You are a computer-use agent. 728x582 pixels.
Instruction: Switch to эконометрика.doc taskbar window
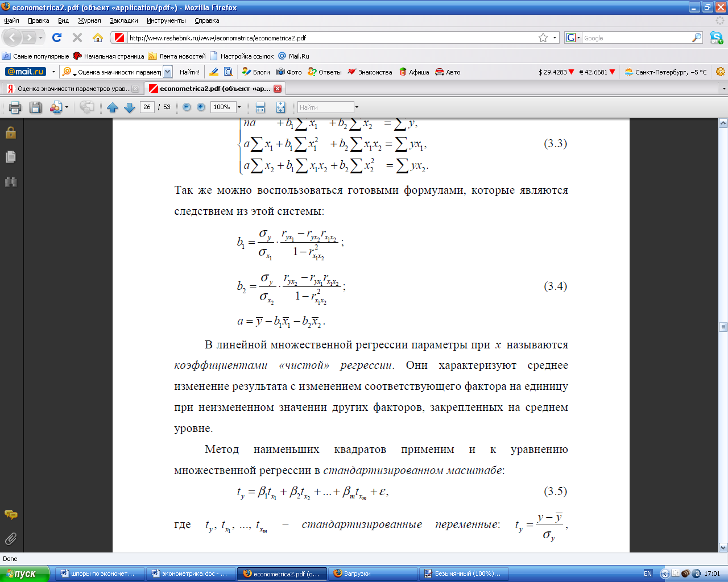(x=191, y=573)
